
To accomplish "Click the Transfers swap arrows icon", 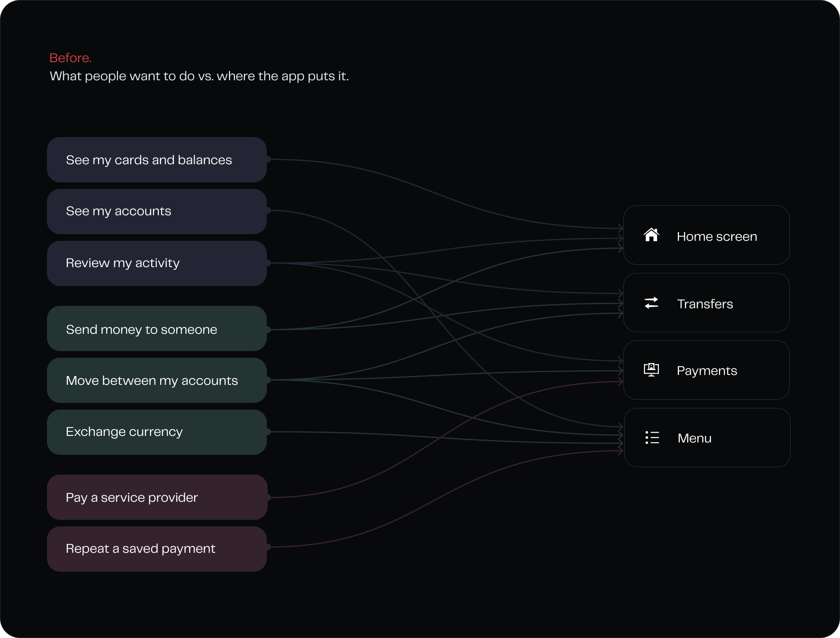I will coord(651,303).
